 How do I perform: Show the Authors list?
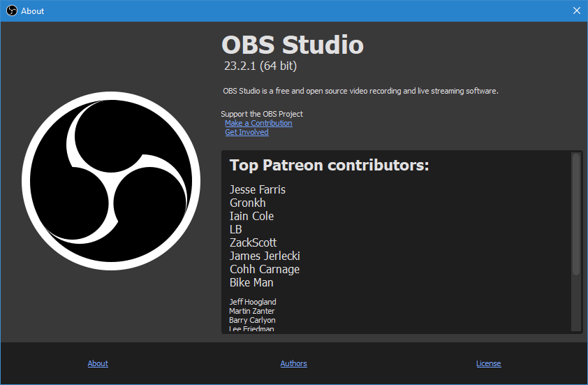tap(293, 363)
